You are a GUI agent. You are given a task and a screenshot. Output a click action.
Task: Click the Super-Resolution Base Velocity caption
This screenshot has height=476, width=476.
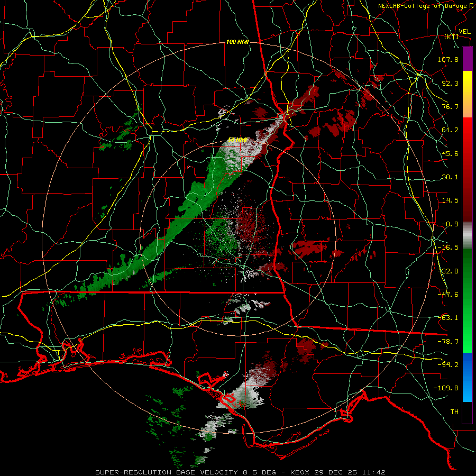coord(240,472)
